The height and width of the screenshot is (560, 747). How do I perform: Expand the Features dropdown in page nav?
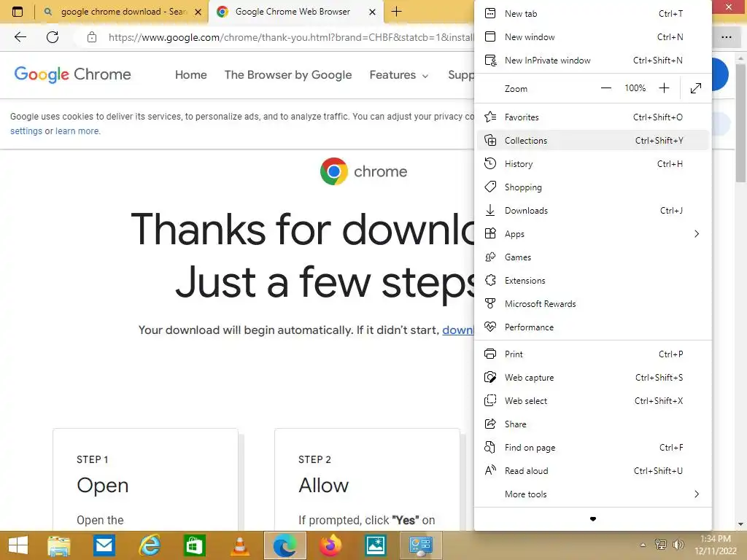(399, 75)
